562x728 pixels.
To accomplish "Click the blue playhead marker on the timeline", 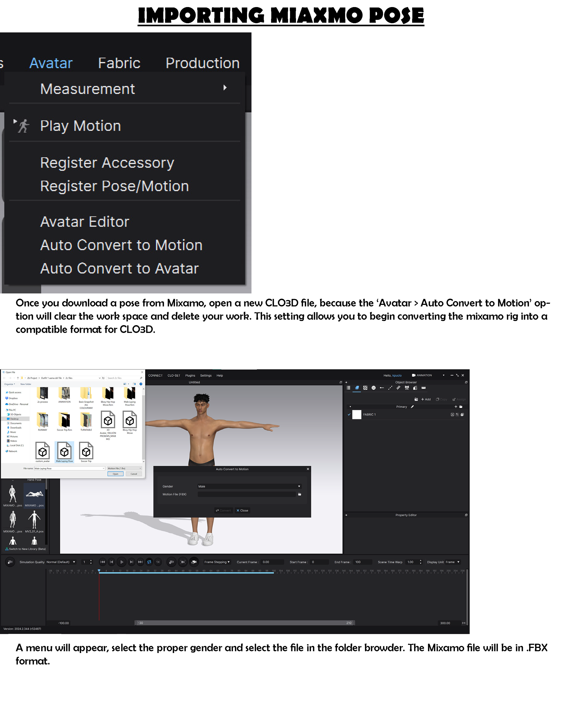I will tap(99, 571).
